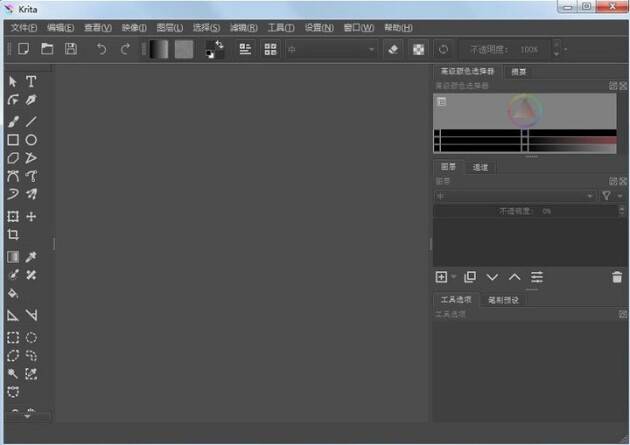Select the Freehand Brush tool
Screen dimensions: 630x445
[x=13, y=121]
